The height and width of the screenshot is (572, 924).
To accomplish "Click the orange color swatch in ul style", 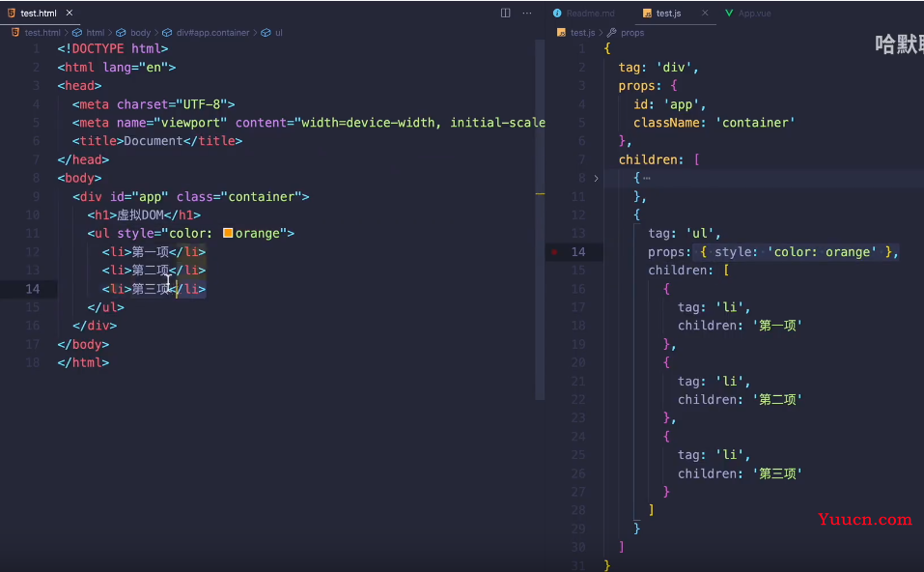I will [x=228, y=233].
